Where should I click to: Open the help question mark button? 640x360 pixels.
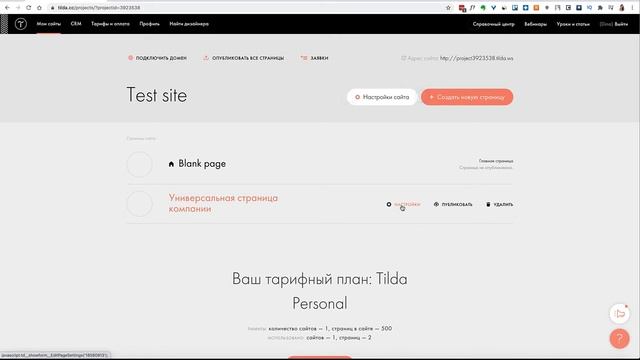620,338
